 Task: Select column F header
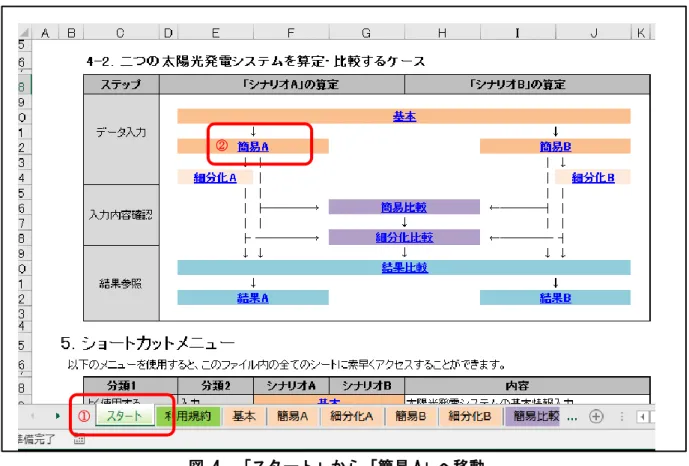291,33
